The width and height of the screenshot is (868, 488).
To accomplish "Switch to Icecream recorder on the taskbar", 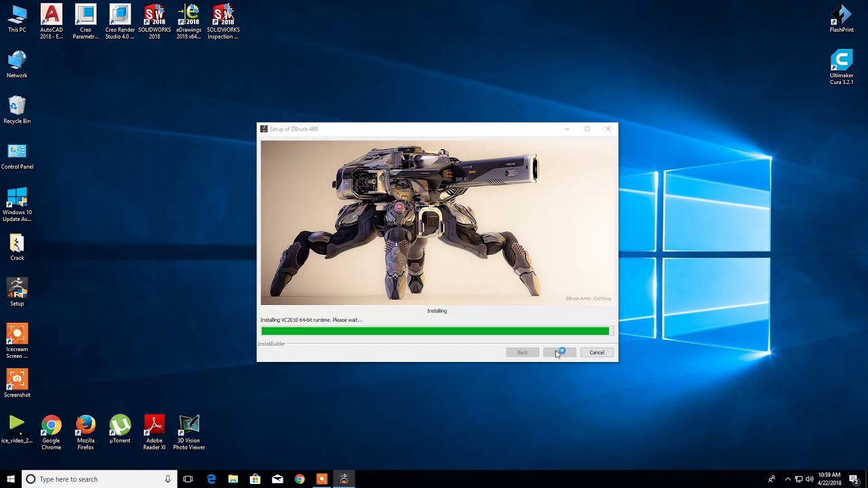I will tap(321, 479).
